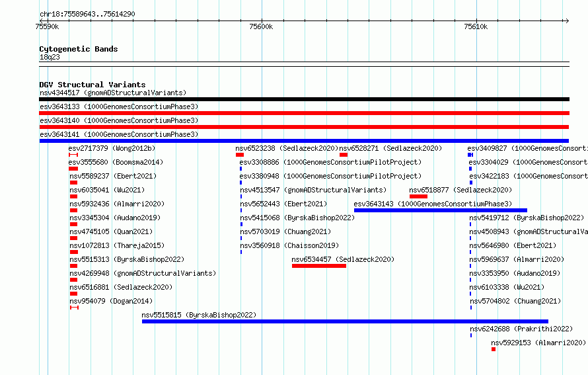
Task: Select the 18q23 cytogenetic band label
Action: (x=50, y=57)
